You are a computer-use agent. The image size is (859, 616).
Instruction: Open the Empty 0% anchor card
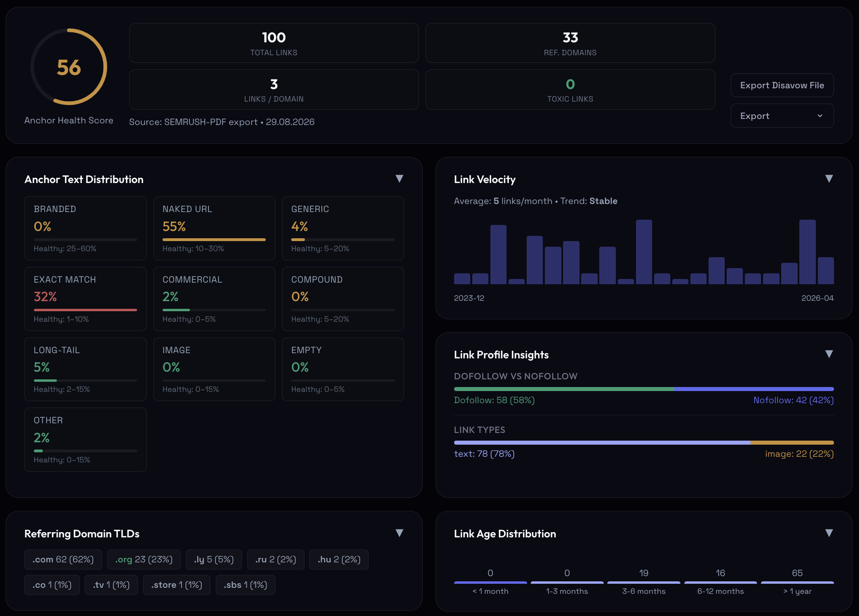point(343,369)
